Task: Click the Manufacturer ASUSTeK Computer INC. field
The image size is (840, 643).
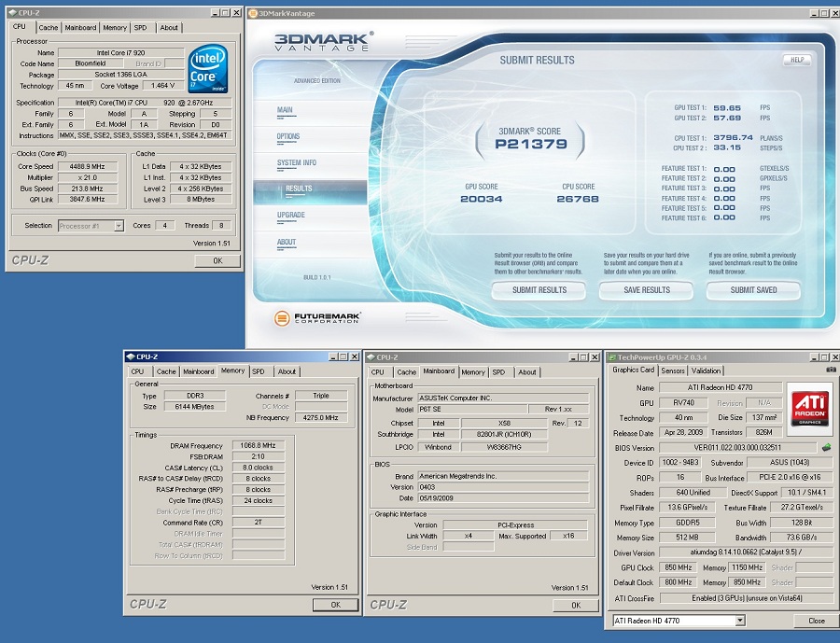Action: (x=503, y=398)
